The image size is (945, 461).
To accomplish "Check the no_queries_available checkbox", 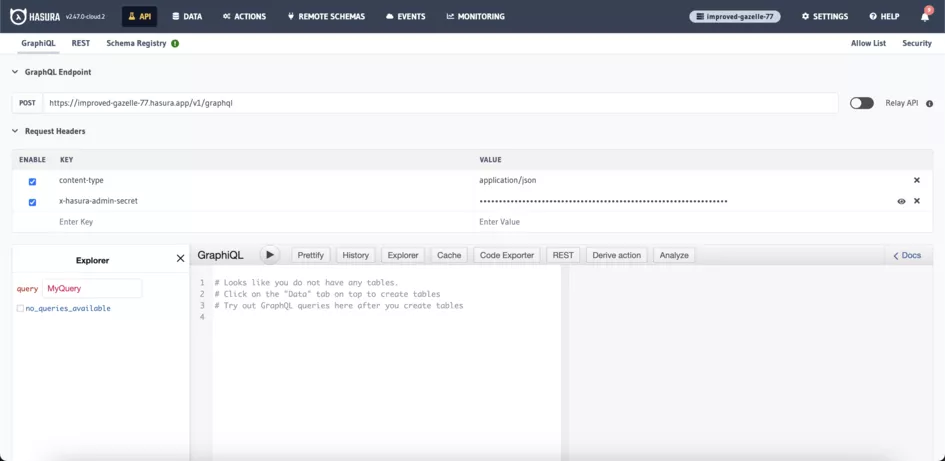I will (20, 308).
